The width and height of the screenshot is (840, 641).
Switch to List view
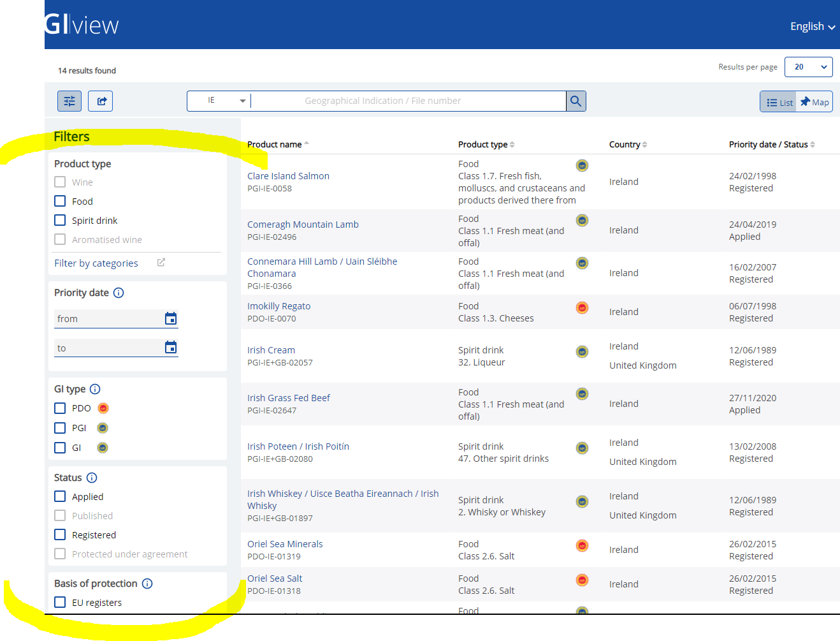coord(779,102)
